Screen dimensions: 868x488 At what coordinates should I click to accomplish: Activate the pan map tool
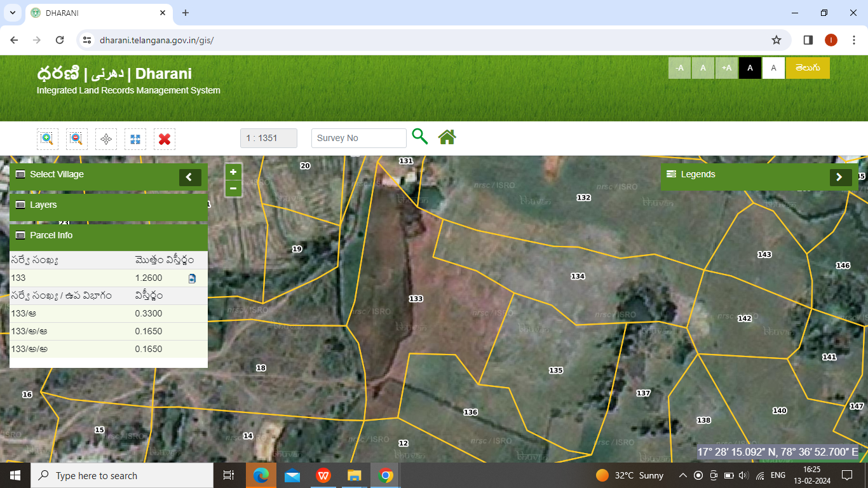106,139
